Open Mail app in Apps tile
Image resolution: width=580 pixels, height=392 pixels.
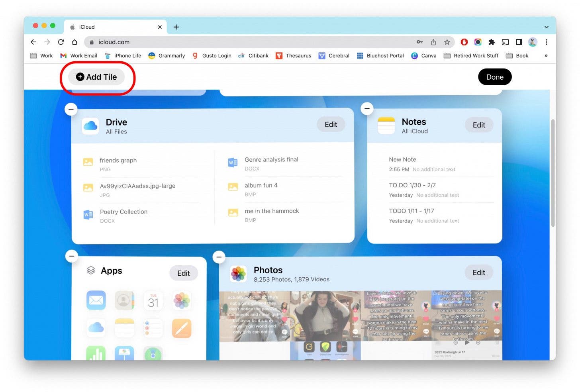tap(96, 300)
